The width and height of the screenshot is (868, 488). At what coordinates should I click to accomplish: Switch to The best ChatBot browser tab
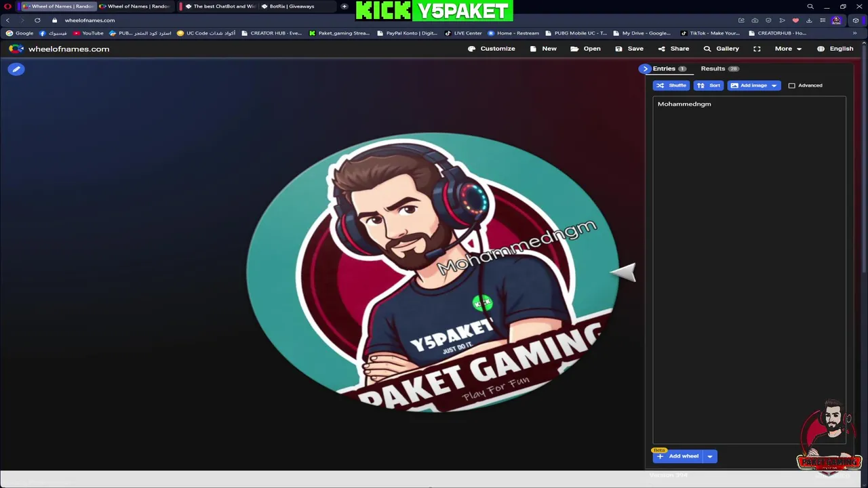tap(219, 6)
